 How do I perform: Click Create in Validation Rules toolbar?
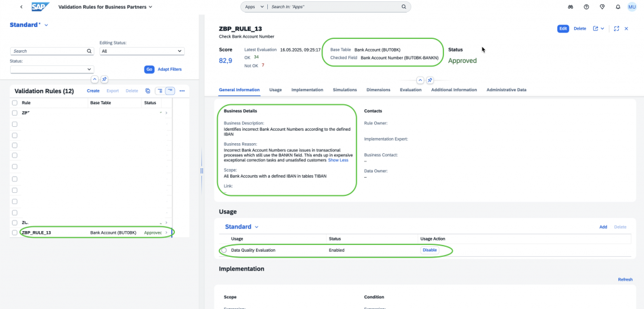[93, 91]
